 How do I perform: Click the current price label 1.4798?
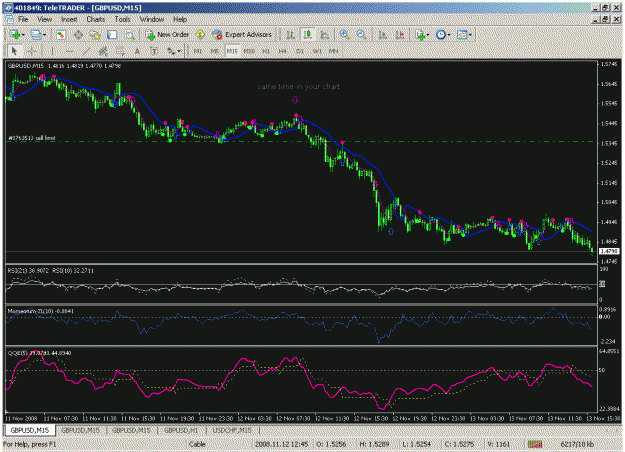pyautogui.click(x=609, y=251)
